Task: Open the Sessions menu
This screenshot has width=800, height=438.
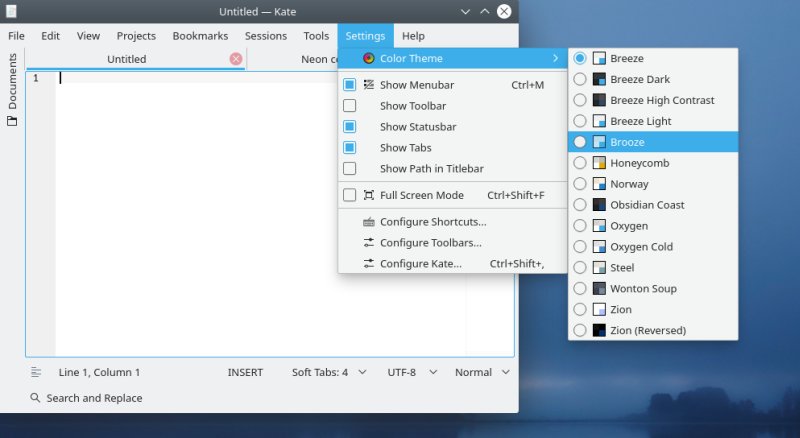Action: (265, 36)
